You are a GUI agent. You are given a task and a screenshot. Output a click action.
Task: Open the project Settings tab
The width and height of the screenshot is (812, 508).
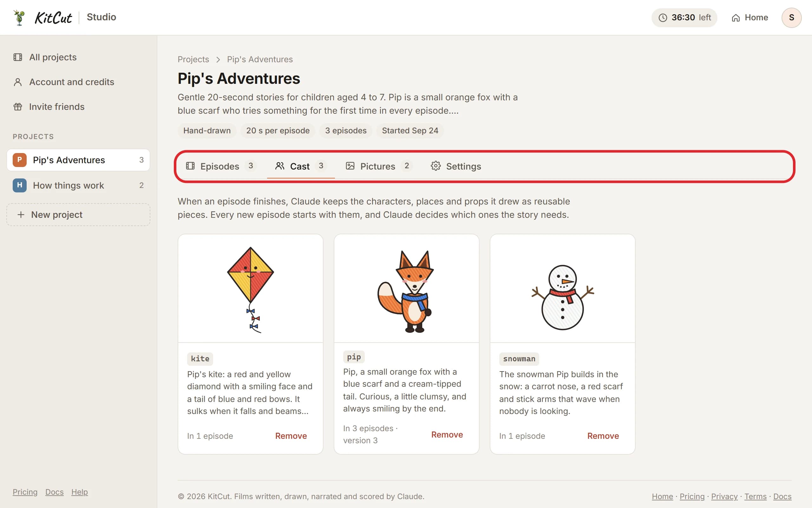click(456, 166)
